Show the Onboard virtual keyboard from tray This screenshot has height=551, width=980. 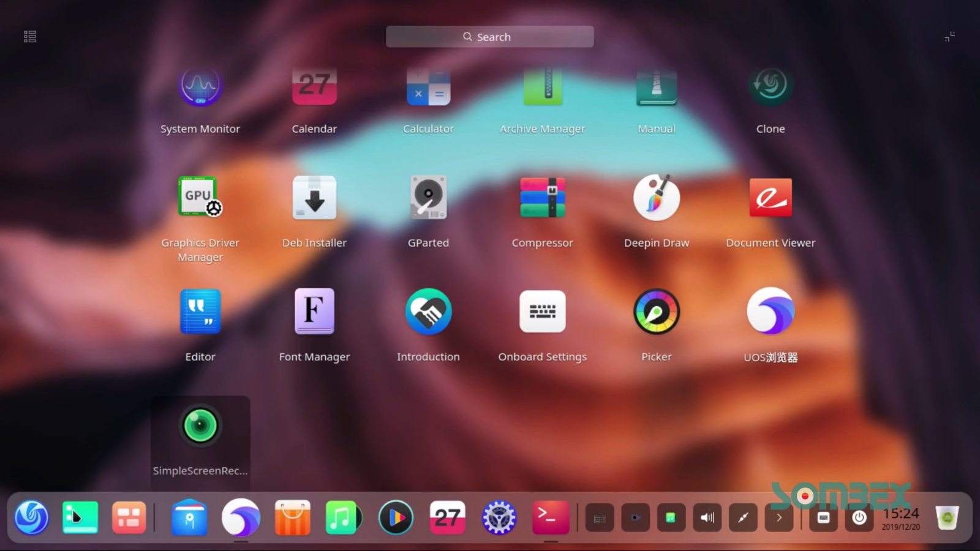tap(599, 517)
